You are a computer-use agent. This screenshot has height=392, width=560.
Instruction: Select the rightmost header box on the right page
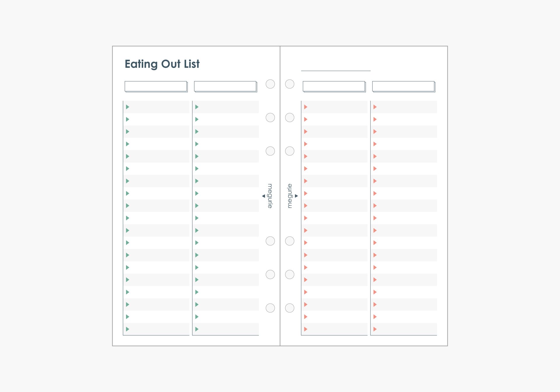403,86
